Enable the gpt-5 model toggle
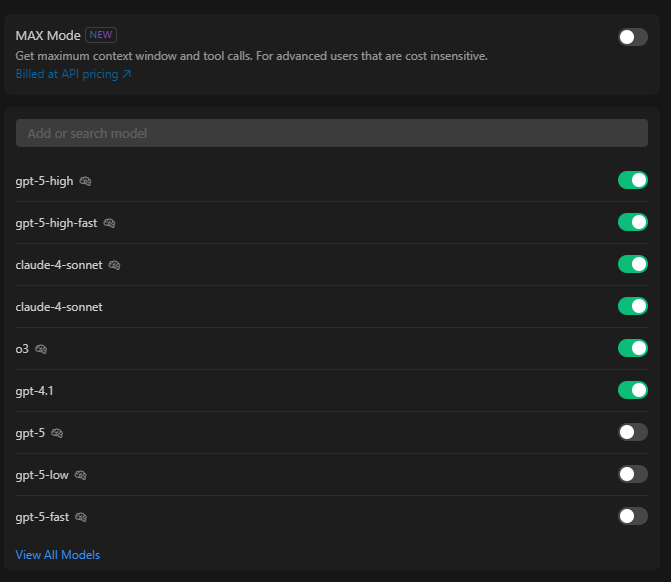 [632, 432]
